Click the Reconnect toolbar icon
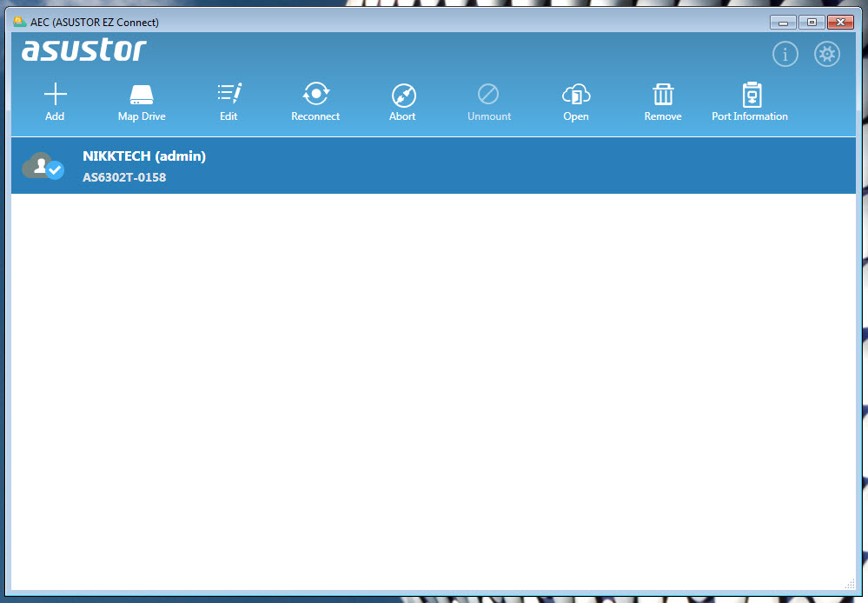This screenshot has width=868, height=603. pos(315,94)
